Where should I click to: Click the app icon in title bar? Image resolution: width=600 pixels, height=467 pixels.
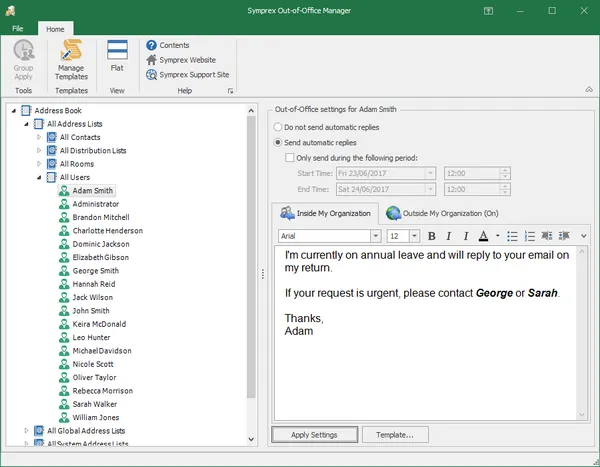pyautogui.click(x=10, y=10)
